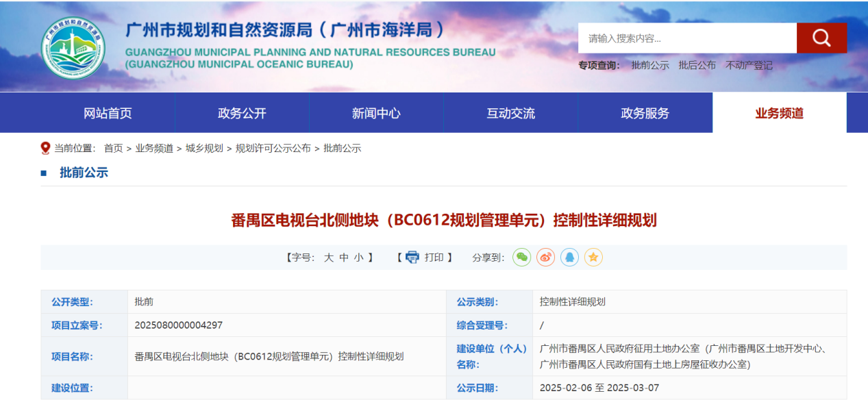Set font size to 大
This screenshot has height=411, width=868.
pyautogui.click(x=329, y=258)
